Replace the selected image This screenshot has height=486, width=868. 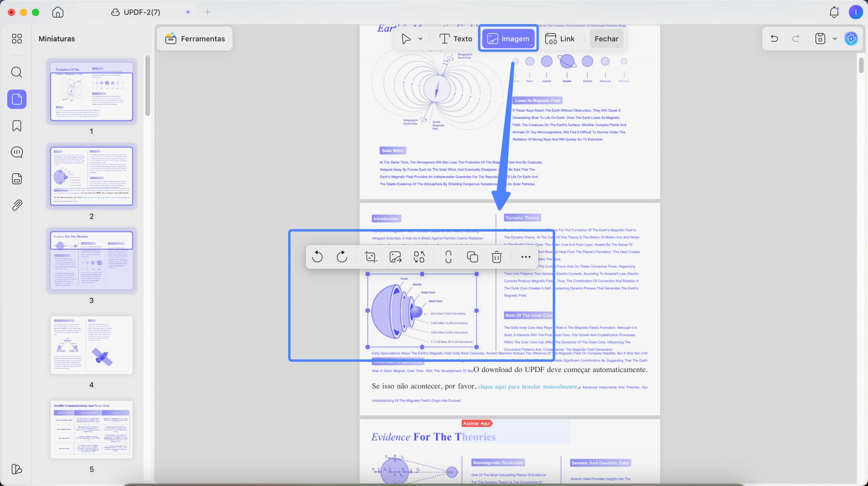[419, 257]
